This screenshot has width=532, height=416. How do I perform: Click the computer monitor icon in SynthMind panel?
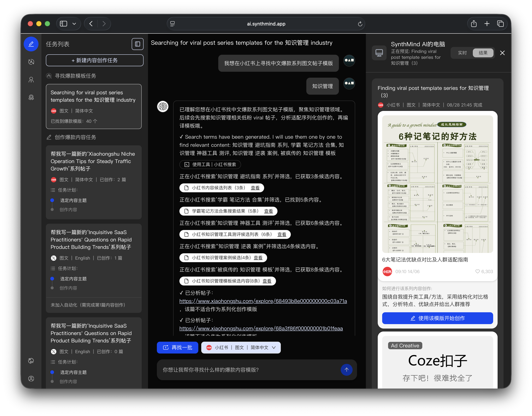point(379,53)
